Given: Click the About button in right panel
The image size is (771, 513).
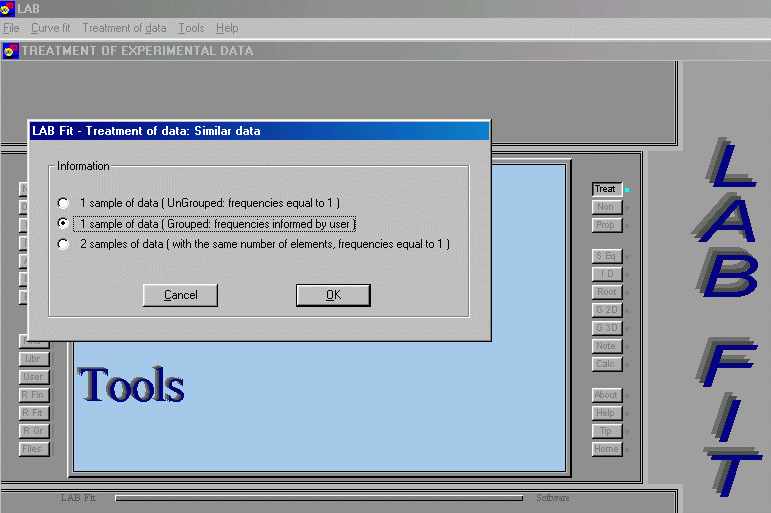Looking at the screenshot, I should pyautogui.click(x=607, y=394).
